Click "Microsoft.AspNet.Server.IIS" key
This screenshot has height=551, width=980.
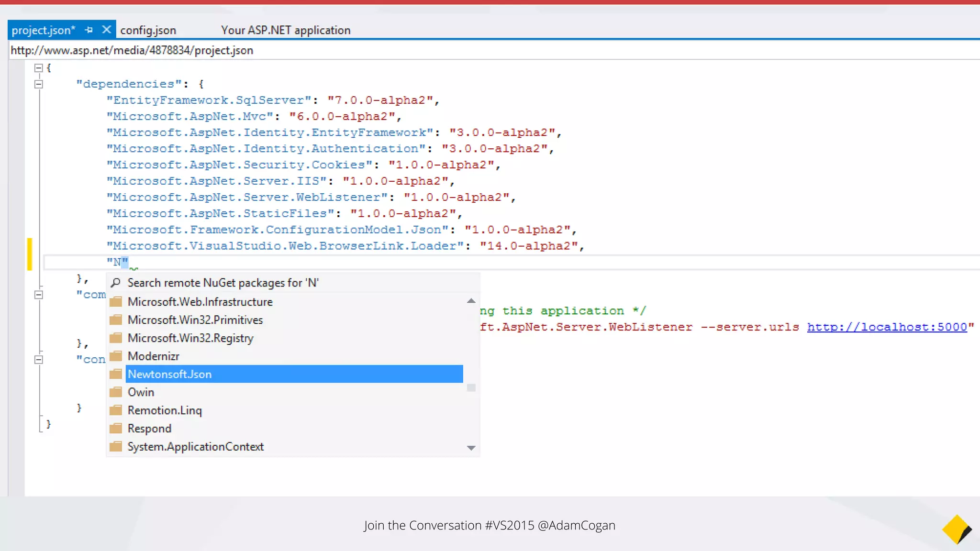pyautogui.click(x=217, y=182)
